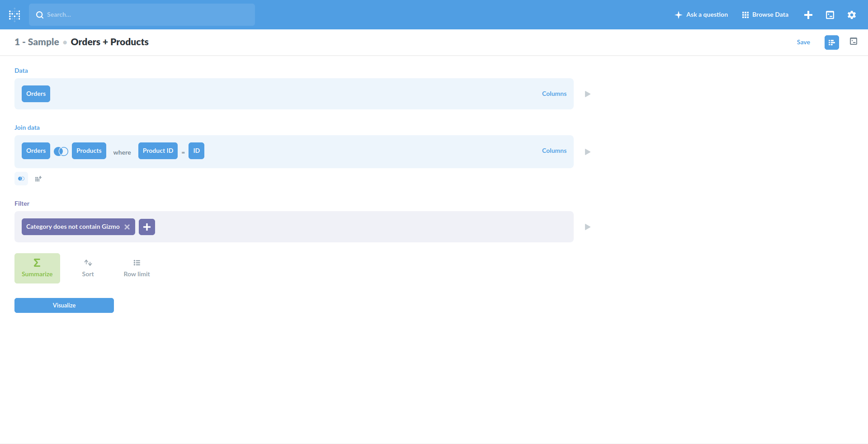Save the question
The width and height of the screenshot is (868, 444).
[x=803, y=42]
